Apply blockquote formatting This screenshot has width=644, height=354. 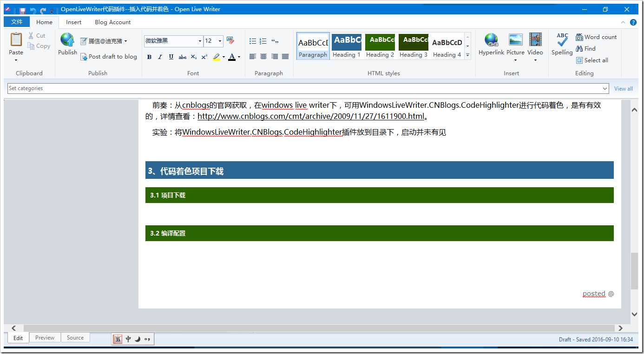(275, 41)
